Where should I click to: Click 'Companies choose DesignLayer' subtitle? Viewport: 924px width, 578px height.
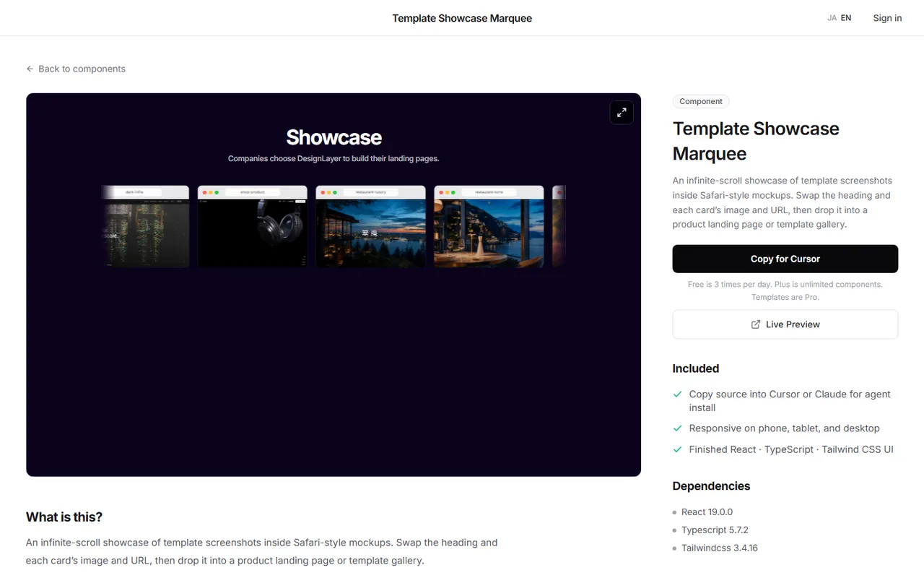click(x=334, y=158)
